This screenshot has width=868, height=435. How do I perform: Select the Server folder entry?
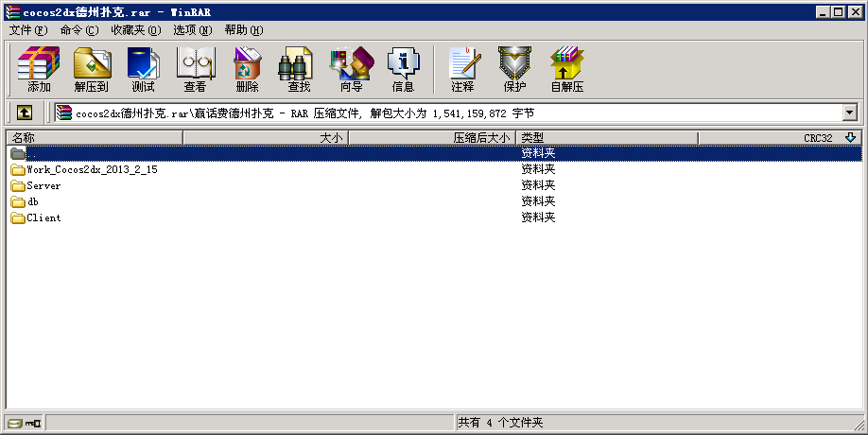pos(43,185)
